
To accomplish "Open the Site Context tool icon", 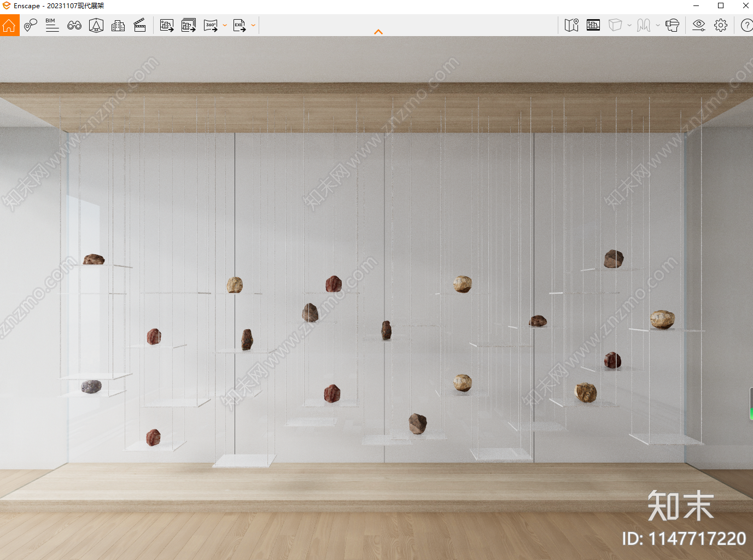I will coord(96,25).
